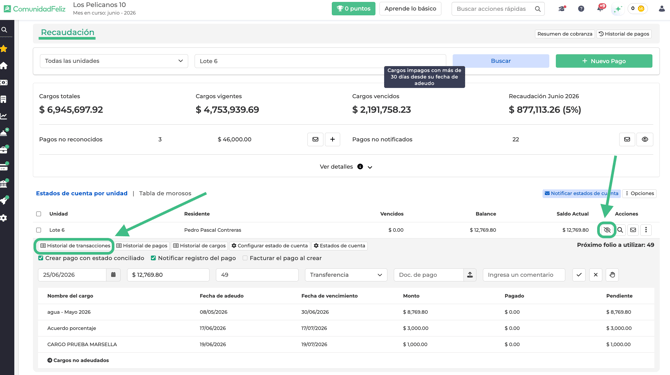The image size is (670, 375).
Task: Open Todas las unidades dropdown
Action: click(x=114, y=61)
